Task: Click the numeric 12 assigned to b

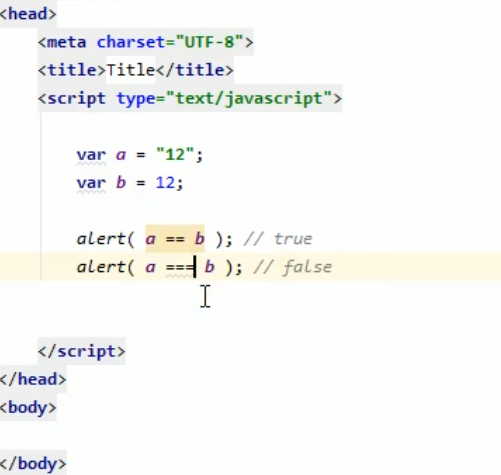Action: click(165, 183)
